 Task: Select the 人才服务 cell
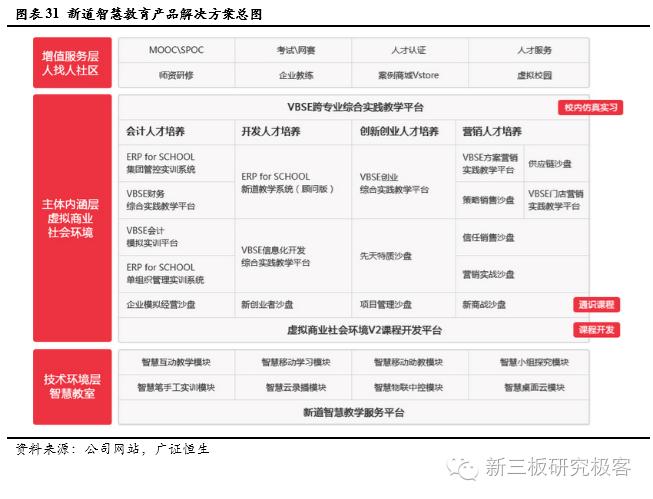tap(529, 50)
